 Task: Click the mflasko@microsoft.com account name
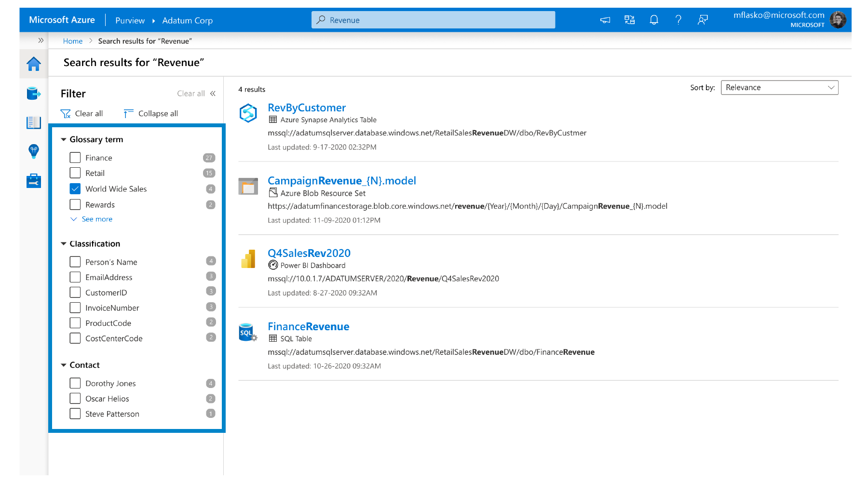click(779, 15)
